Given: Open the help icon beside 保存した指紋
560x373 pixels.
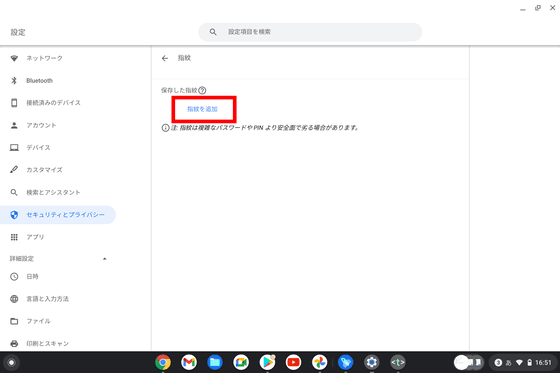Looking at the screenshot, I should point(202,90).
